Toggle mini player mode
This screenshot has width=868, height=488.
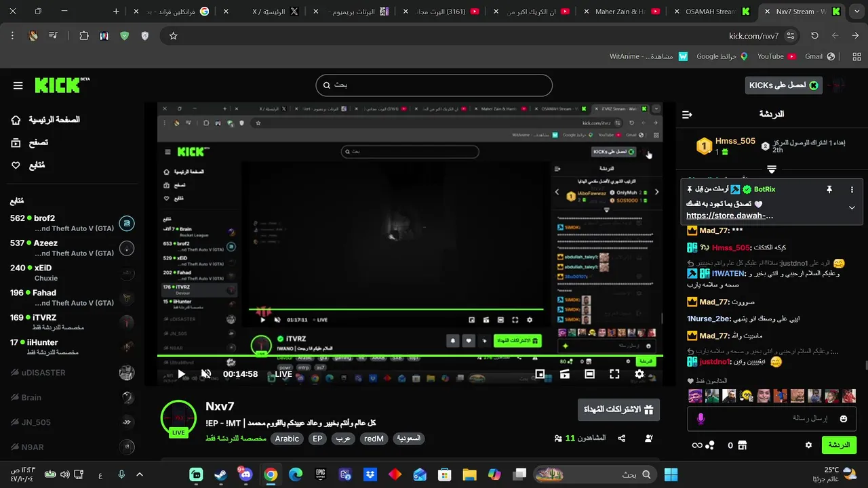click(x=540, y=373)
